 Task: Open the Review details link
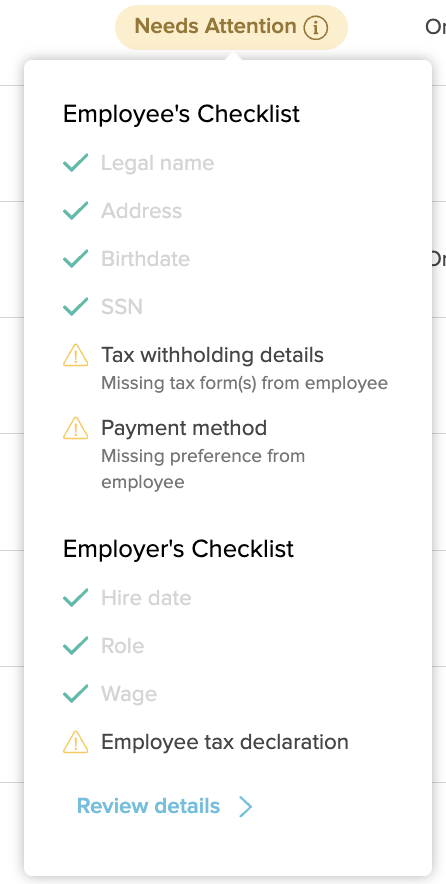(148, 806)
